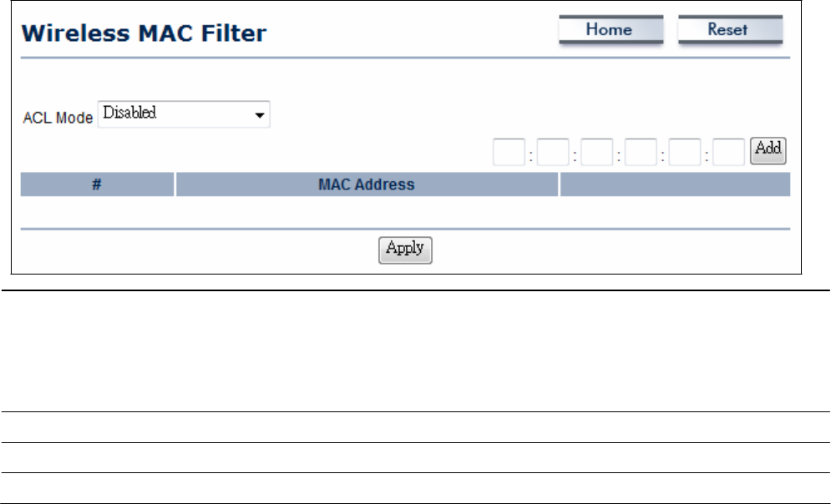The height and width of the screenshot is (504, 831).
Task: Apply the MAC filter settings
Action: 405,249
